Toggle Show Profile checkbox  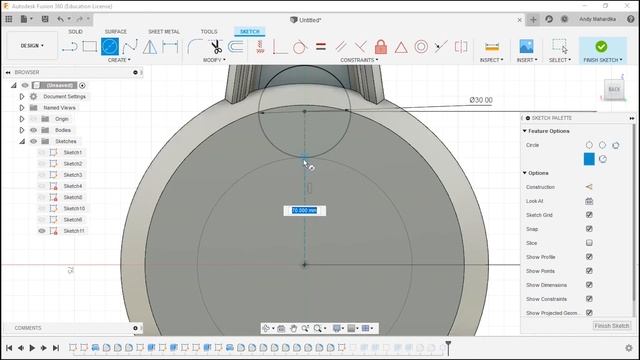point(589,257)
